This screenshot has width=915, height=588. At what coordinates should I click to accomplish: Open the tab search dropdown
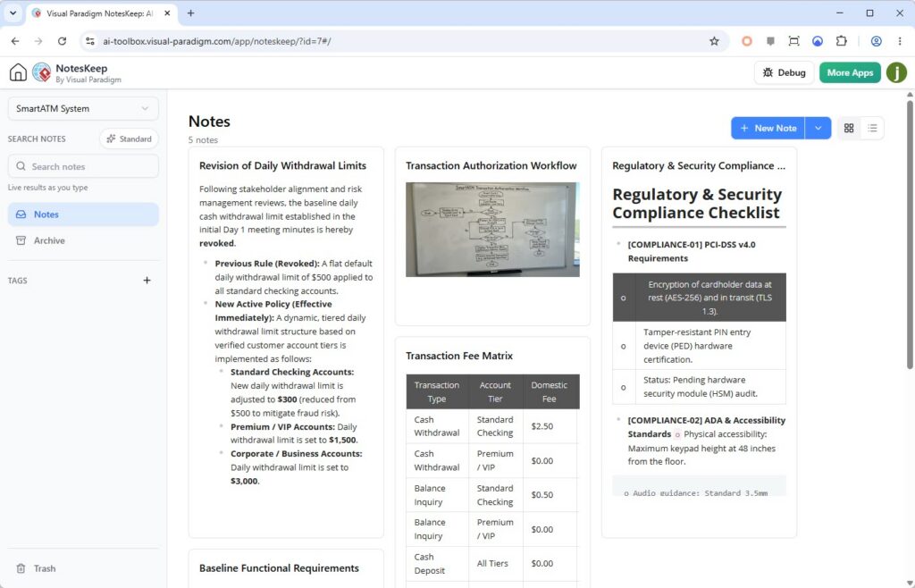(13, 13)
